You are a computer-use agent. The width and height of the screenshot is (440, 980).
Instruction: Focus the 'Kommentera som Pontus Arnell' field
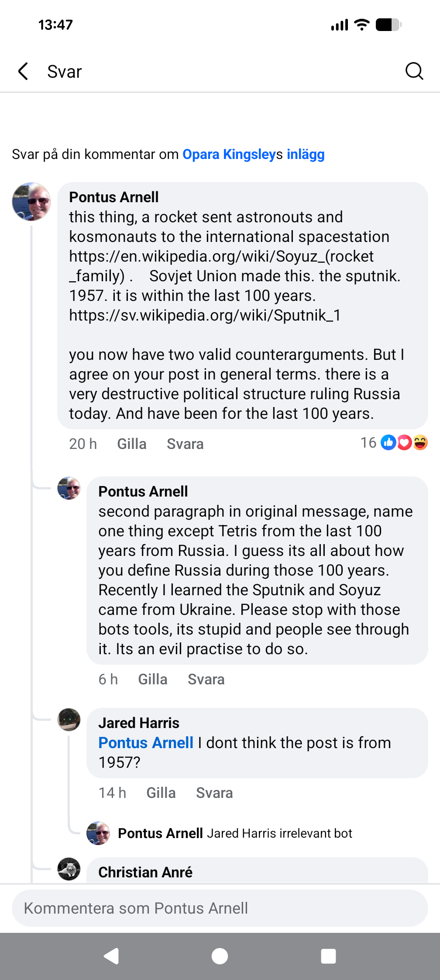click(220, 908)
